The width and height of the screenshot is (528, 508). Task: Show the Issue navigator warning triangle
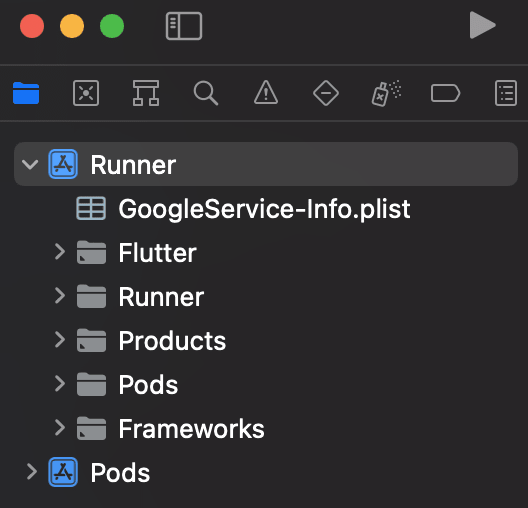266,92
